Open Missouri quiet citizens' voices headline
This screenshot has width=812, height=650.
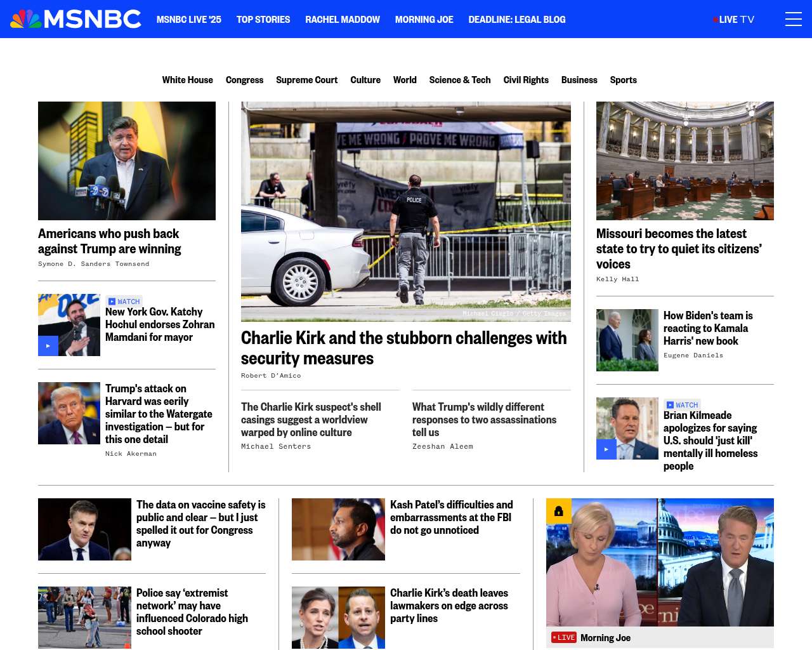(x=679, y=249)
